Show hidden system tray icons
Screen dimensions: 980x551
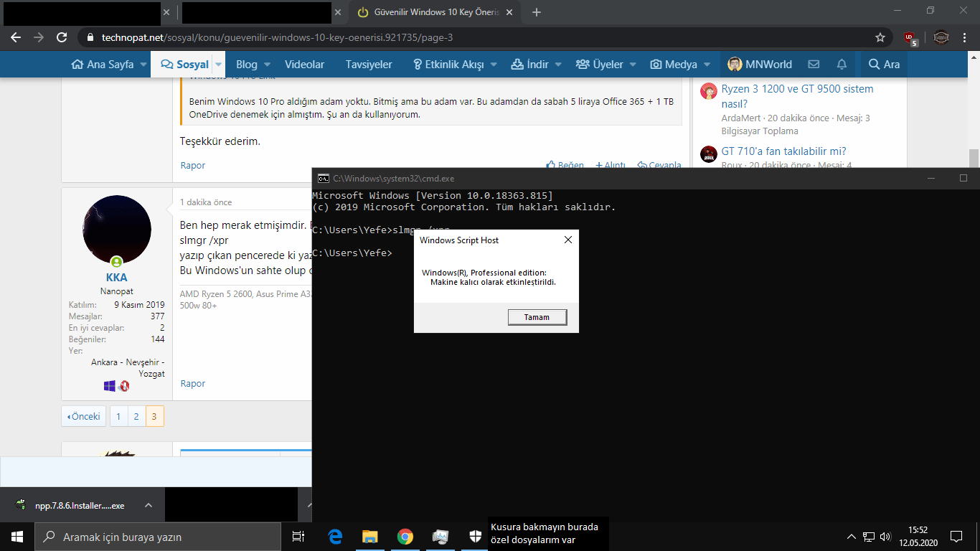[852, 536]
